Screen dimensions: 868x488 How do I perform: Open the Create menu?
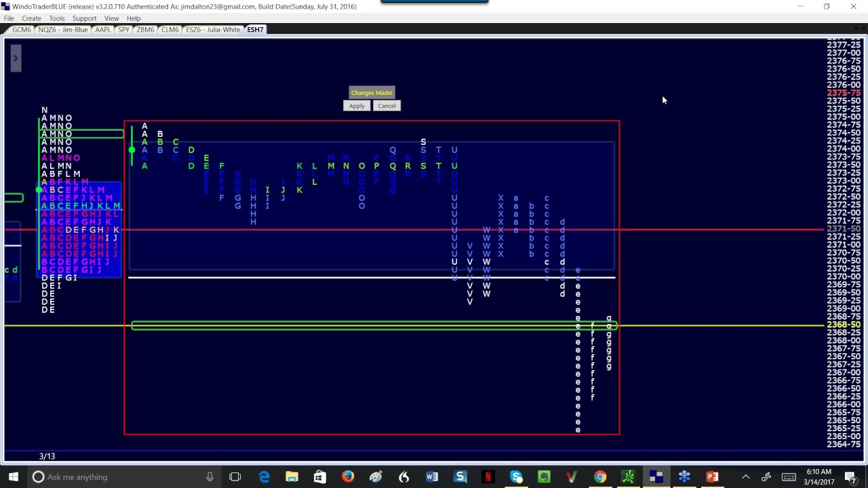pos(31,18)
